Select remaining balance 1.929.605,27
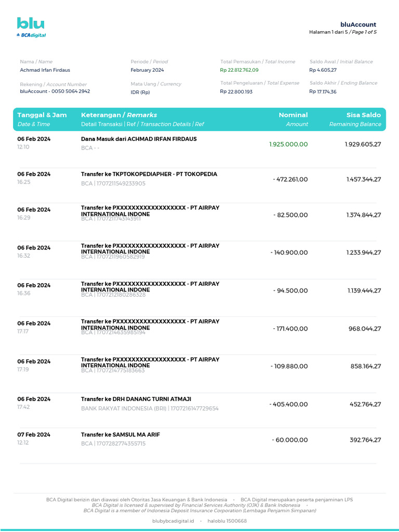Viewport: 399px width, 532px height. tap(363, 144)
